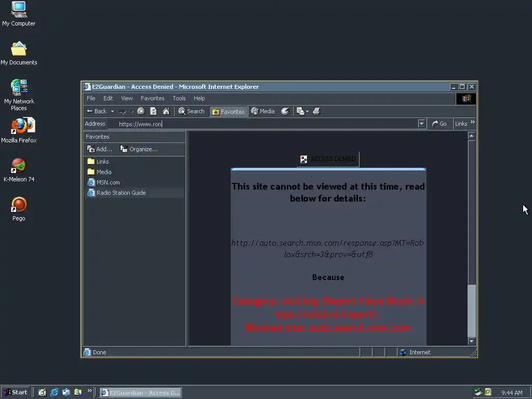This screenshot has width=532, height=399.
Task: Print the page with Print icon
Action: [316, 111]
